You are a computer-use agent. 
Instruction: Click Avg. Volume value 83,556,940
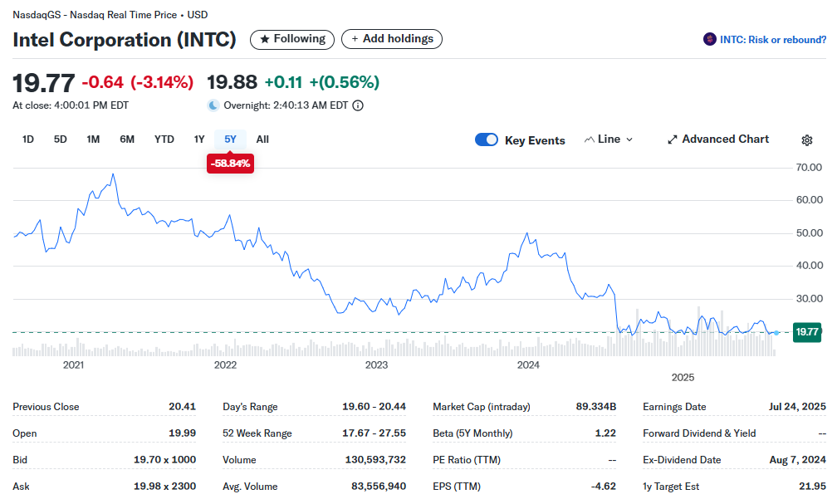(x=379, y=487)
